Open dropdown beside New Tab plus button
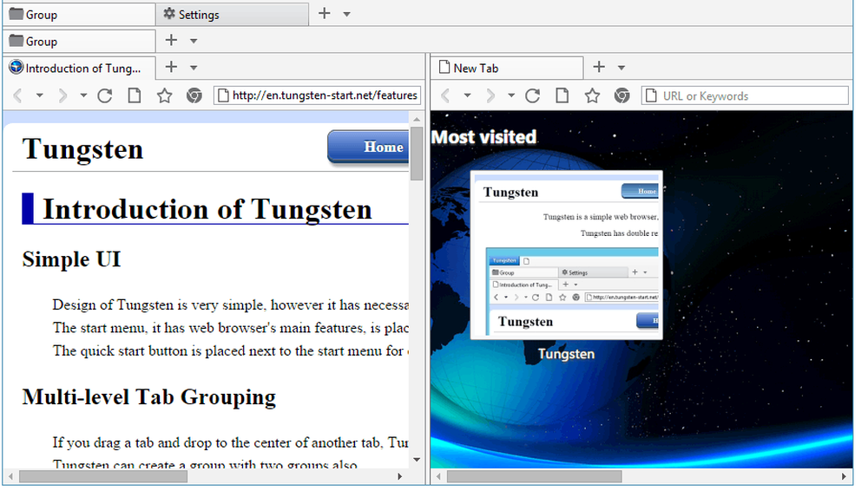Viewport: 868px width, 491px height. [x=621, y=68]
